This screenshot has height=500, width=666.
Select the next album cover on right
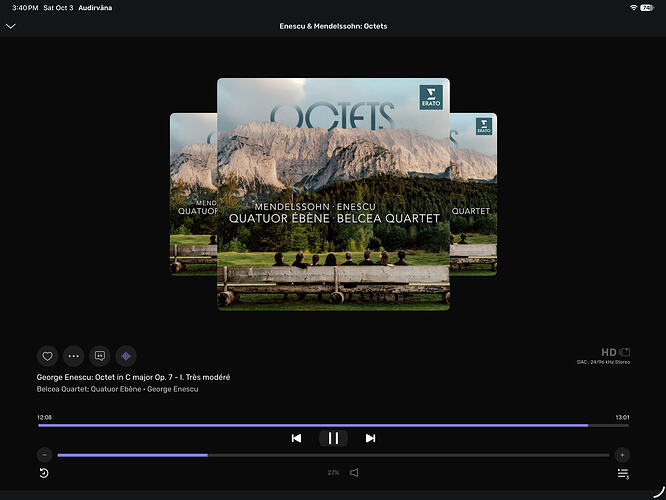coord(473,194)
